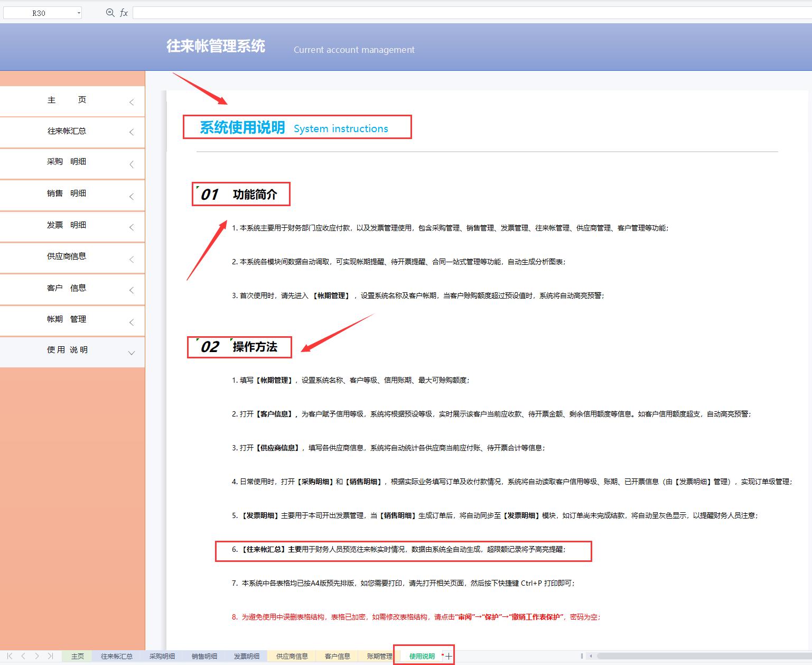Switch to the 往来帐汇总 sheet tab
This screenshot has width=812, height=665.
click(x=117, y=656)
